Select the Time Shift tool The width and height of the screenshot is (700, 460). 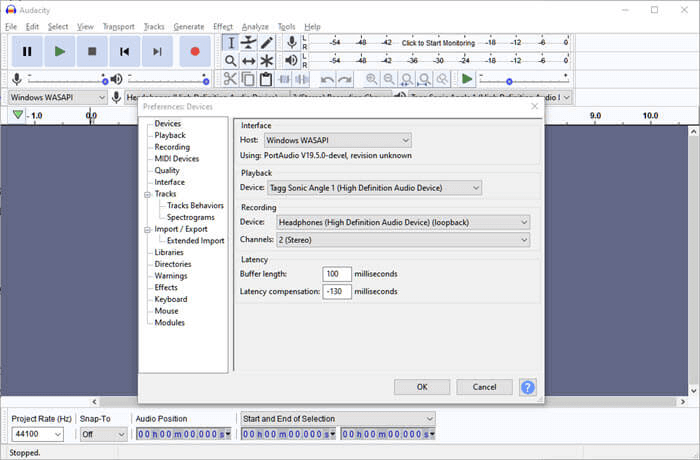[248, 61]
